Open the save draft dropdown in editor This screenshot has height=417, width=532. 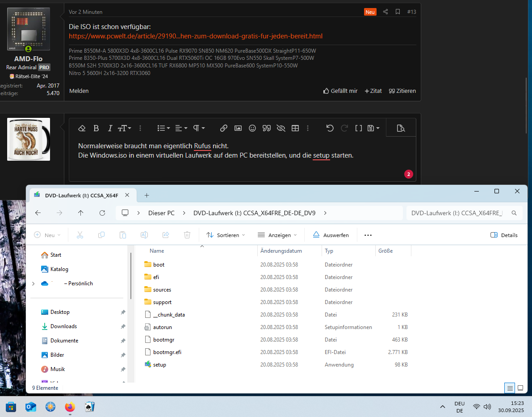[x=373, y=128]
